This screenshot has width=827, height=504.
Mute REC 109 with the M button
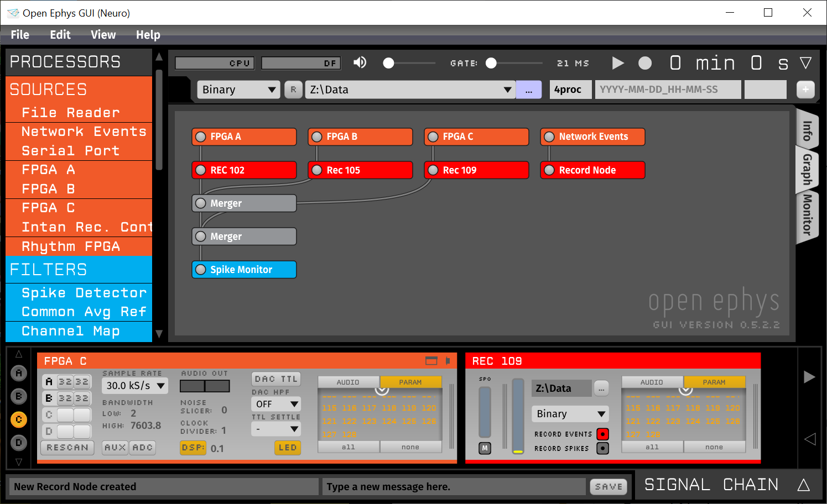pyautogui.click(x=484, y=448)
